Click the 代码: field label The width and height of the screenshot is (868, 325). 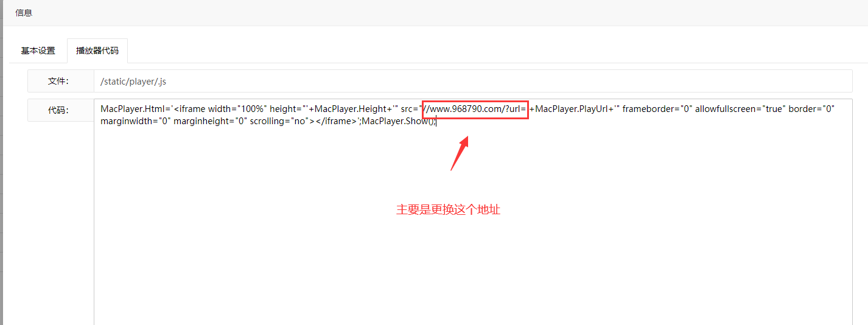(59, 110)
